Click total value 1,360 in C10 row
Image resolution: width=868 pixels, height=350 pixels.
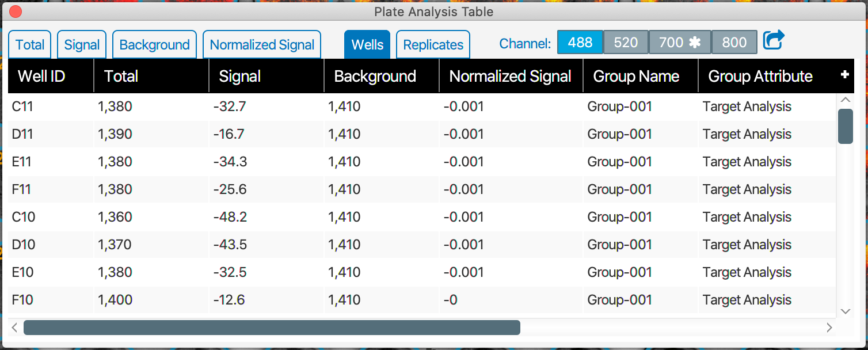(x=115, y=217)
